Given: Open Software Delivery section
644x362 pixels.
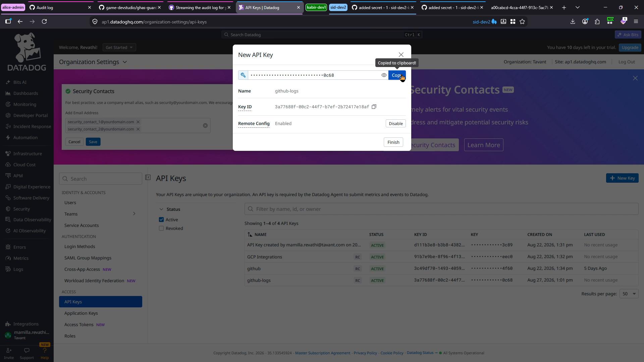Looking at the screenshot, I should coord(31,198).
